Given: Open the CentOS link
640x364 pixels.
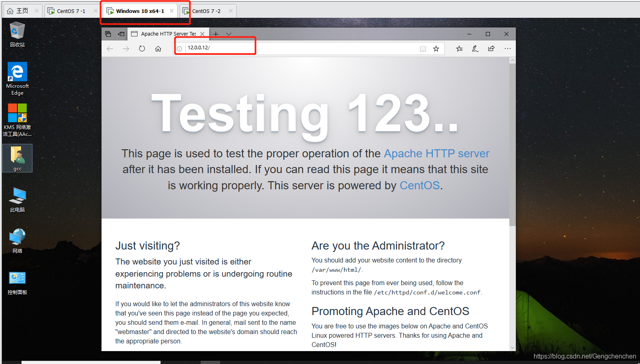Looking at the screenshot, I should coord(420,186).
